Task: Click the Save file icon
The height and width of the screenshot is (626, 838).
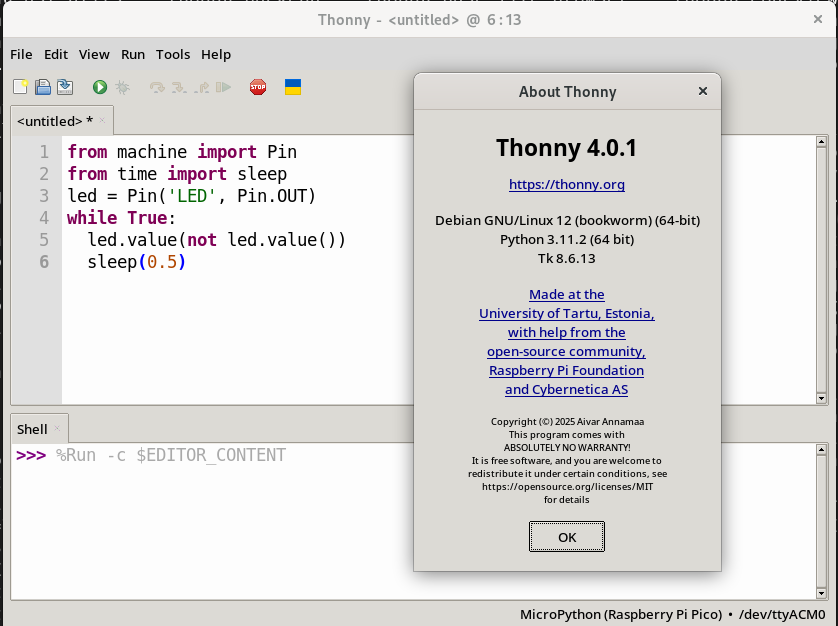Action: pyautogui.click(x=65, y=88)
